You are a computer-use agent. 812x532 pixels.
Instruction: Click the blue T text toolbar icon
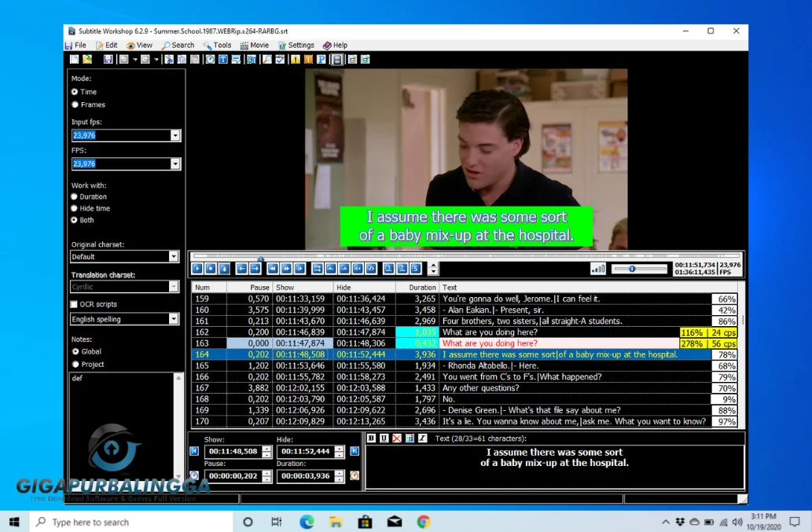click(222, 60)
